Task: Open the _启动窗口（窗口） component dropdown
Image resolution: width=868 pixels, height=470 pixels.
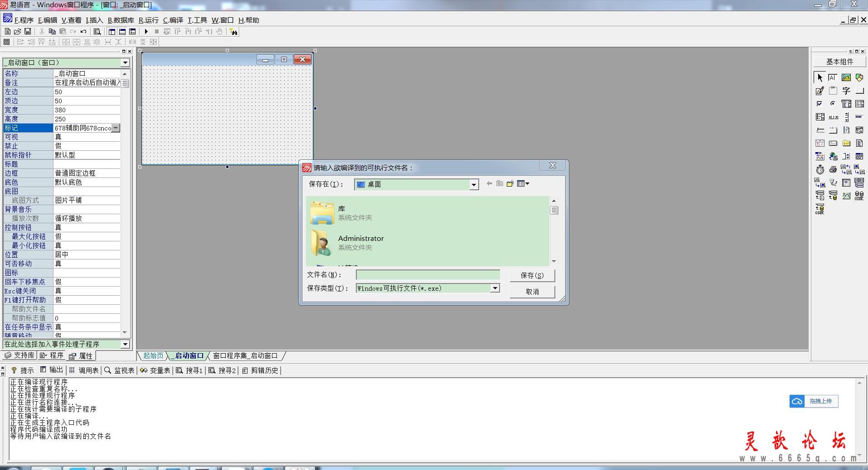Action: coord(125,62)
